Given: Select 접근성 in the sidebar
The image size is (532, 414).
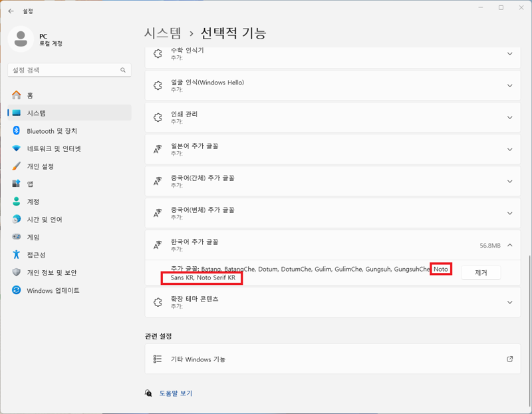Looking at the screenshot, I should (x=69, y=255).
